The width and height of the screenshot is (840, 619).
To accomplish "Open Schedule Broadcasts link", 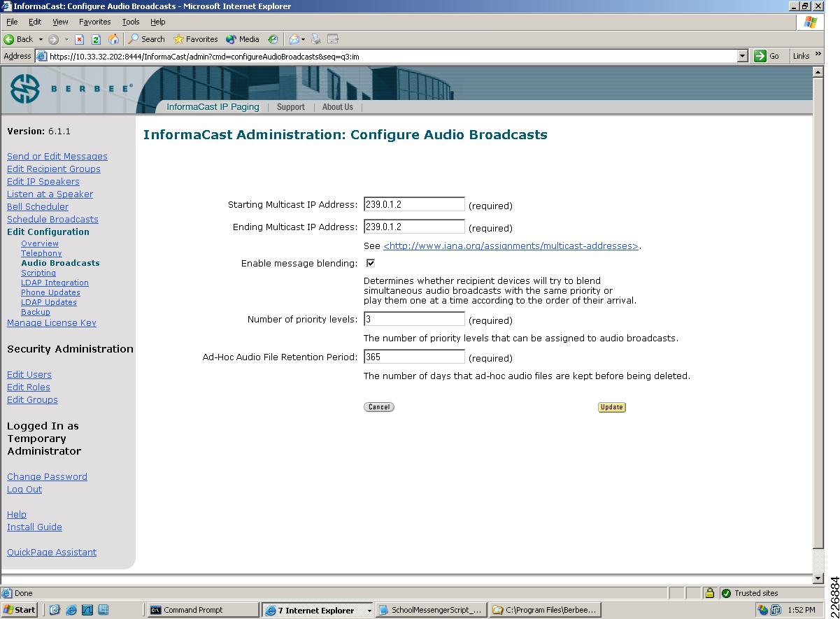I will (x=52, y=220).
